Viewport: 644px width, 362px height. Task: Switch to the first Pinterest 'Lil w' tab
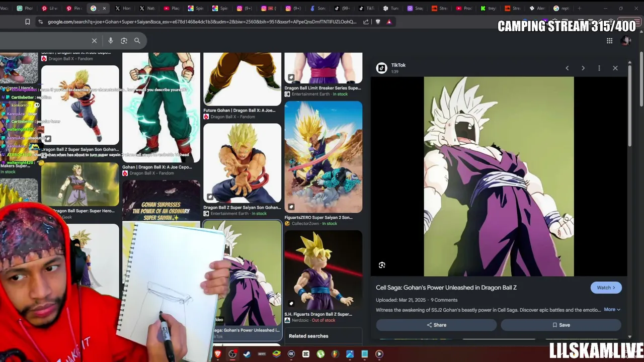click(49, 8)
